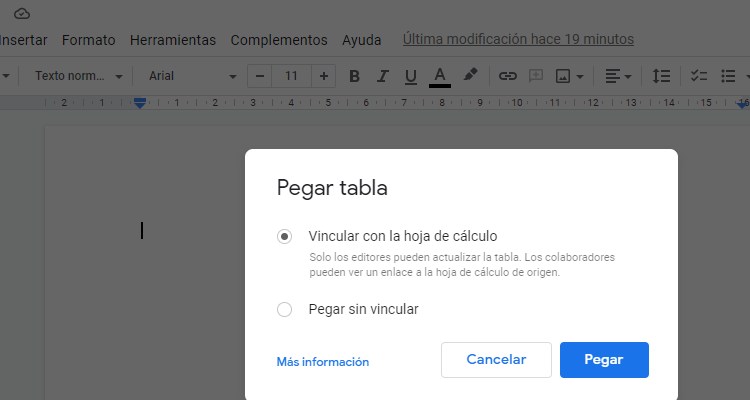Screen dimensions: 750x400
Task: Open the Herramientas menu
Action: click(173, 40)
